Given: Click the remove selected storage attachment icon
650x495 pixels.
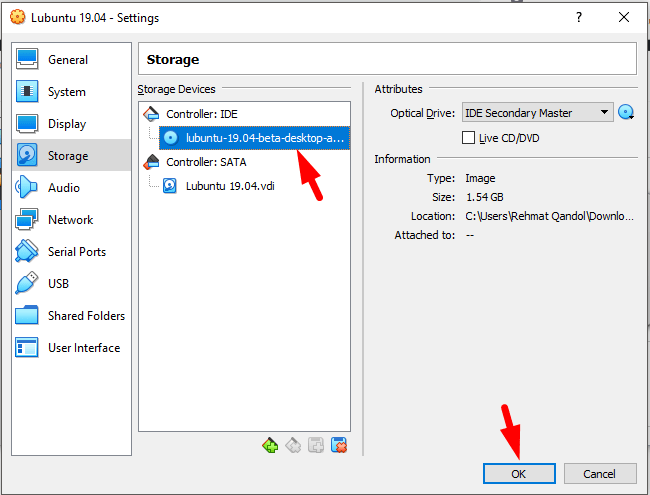Looking at the screenshot, I should tap(339, 445).
